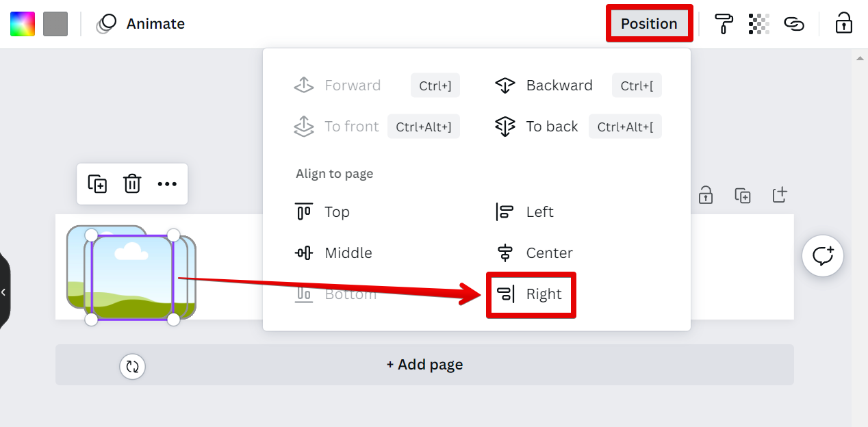Click the gray color swatch
The height and width of the screenshot is (427, 868).
click(55, 24)
